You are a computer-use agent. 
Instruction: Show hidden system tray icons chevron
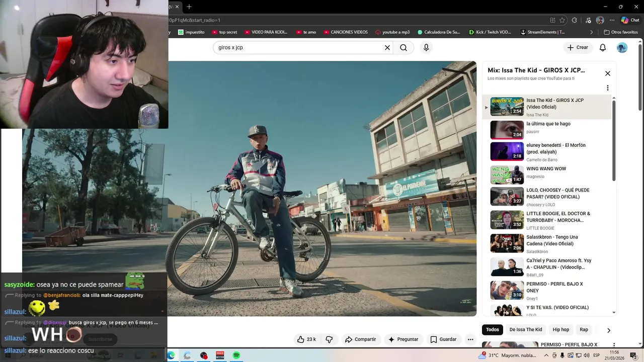[x=547, y=355]
